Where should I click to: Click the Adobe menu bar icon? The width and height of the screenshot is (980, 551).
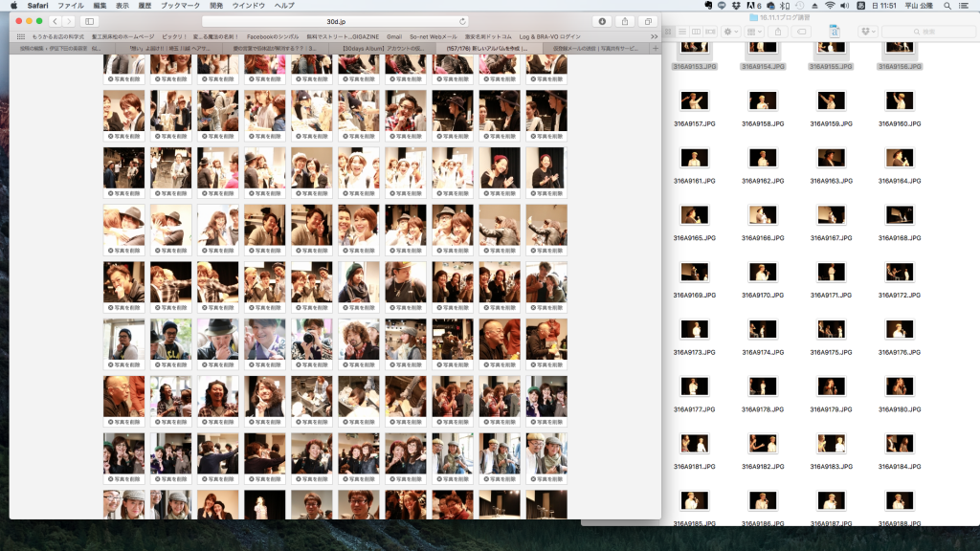point(754,6)
